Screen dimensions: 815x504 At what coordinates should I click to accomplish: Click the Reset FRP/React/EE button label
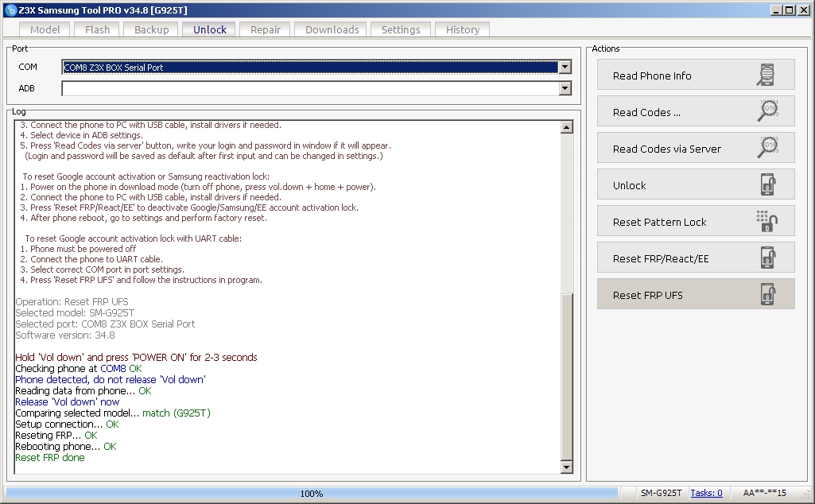coord(661,258)
